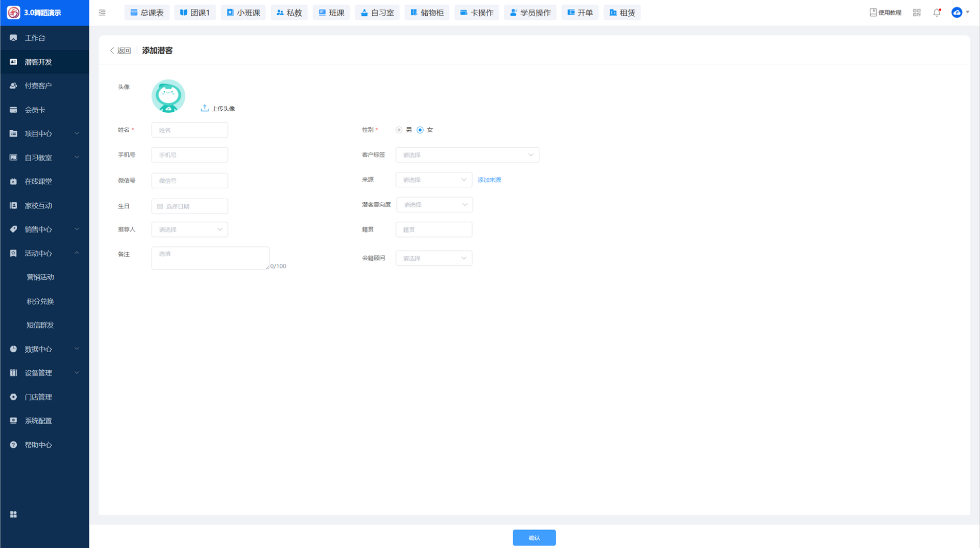Click the calendar icon in birthday field
The image size is (980, 548).
tap(160, 206)
